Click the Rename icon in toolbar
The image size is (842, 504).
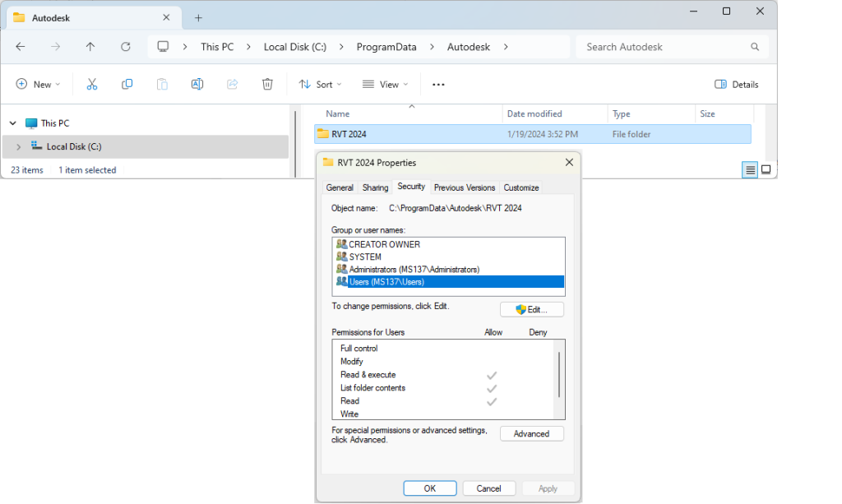point(197,84)
